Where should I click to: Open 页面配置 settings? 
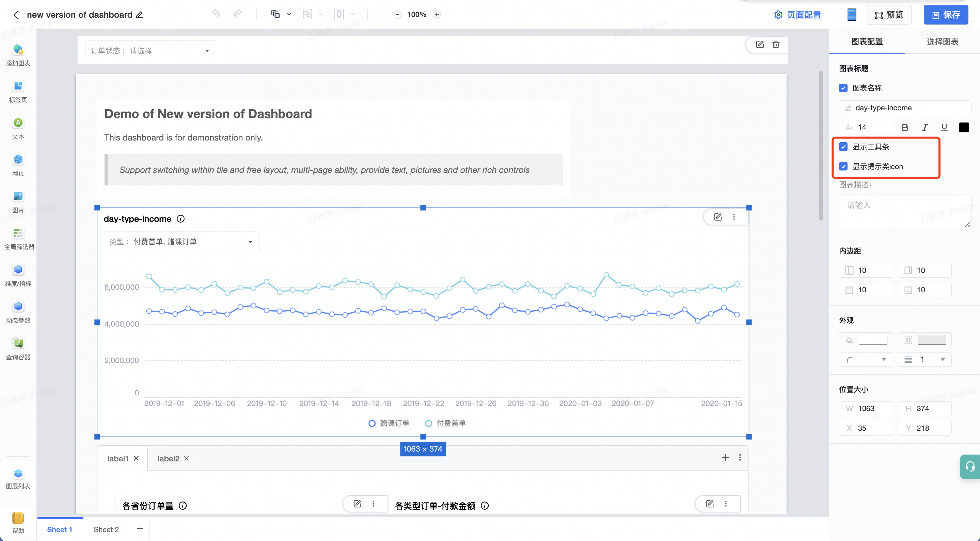point(798,15)
